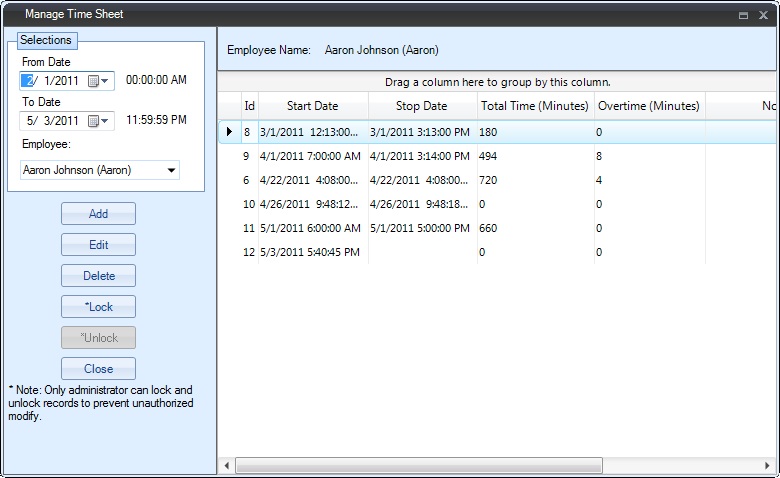Click the *Lock button
This screenshot has width=780, height=478.
pyautogui.click(x=98, y=307)
